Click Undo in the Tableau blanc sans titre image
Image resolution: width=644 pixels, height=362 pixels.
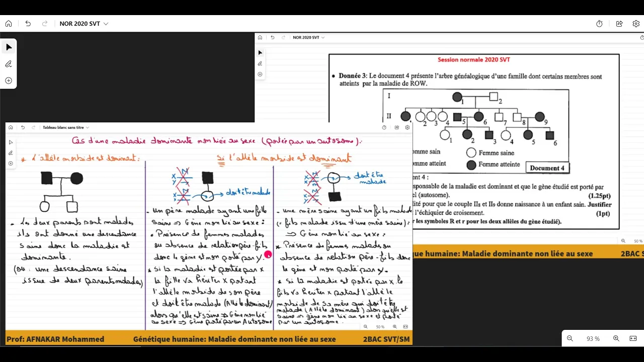pos(23,127)
